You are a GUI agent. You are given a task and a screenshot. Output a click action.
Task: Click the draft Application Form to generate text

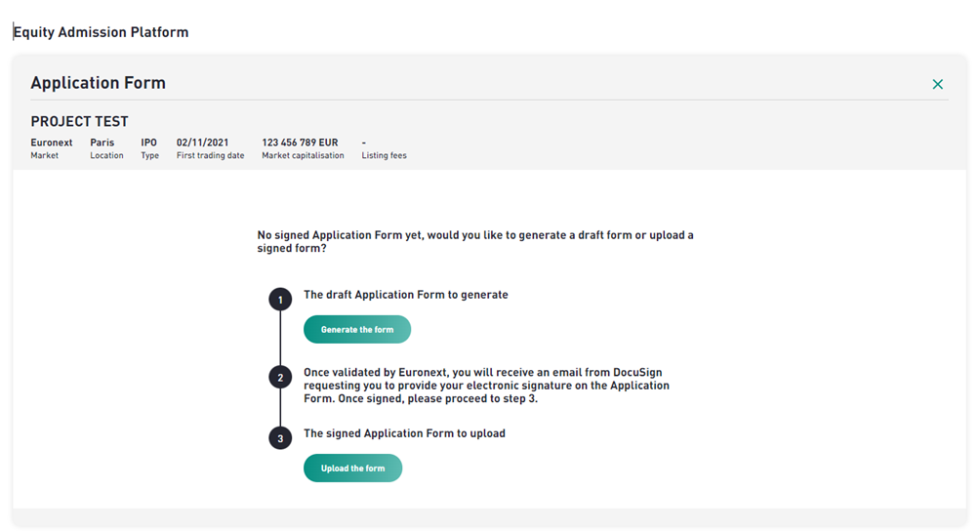pos(406,295)
